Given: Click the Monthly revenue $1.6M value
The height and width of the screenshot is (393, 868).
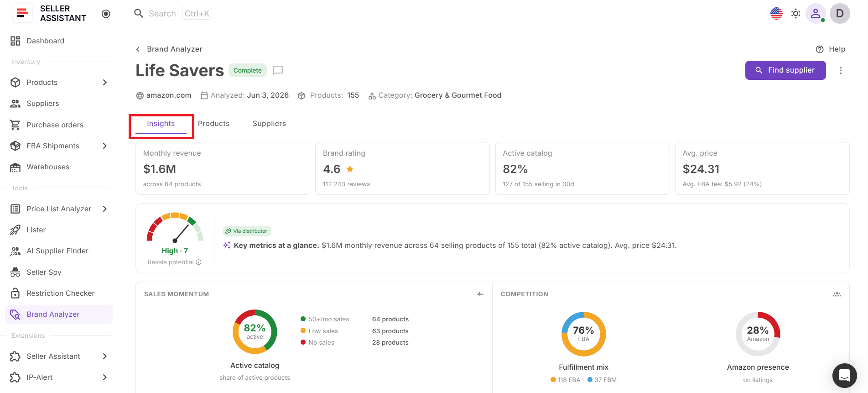Looking at the screenshot, I should pos(160,169).
